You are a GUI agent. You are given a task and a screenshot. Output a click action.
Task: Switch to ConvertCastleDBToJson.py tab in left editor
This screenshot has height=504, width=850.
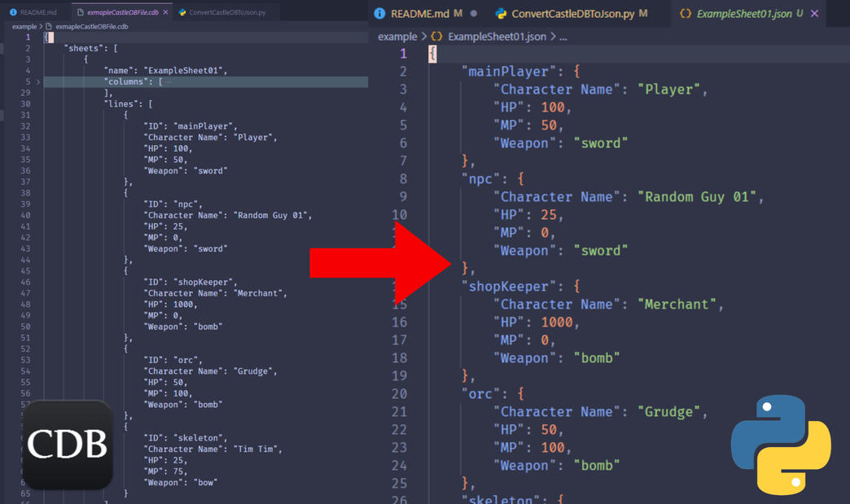click(x=227, y=13)
